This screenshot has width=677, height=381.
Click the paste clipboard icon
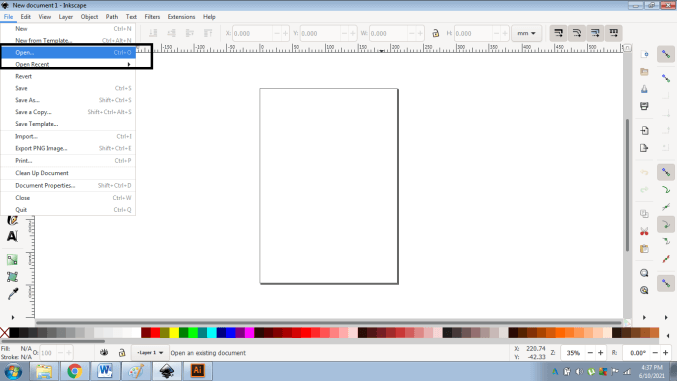tap(644, 249)
